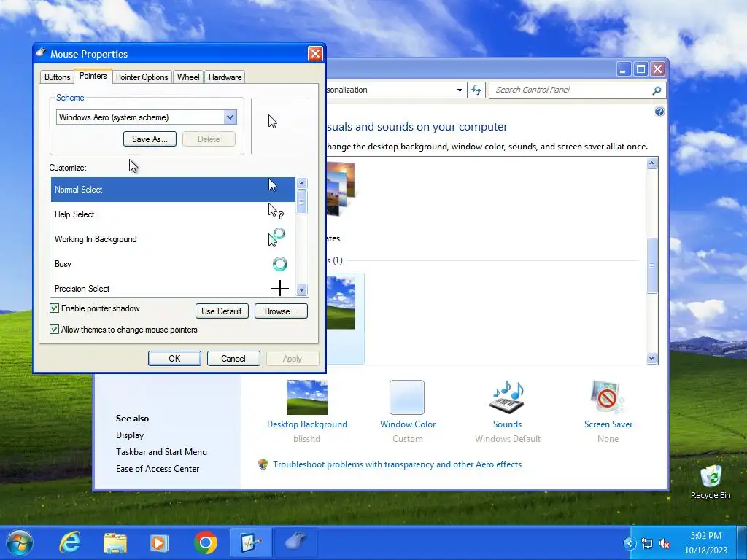
Task: Click the Browse... button
Action: point(281,311)
